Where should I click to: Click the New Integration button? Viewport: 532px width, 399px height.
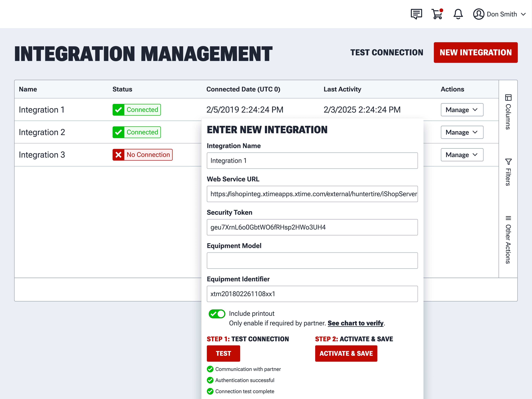(x=475, y=52)
